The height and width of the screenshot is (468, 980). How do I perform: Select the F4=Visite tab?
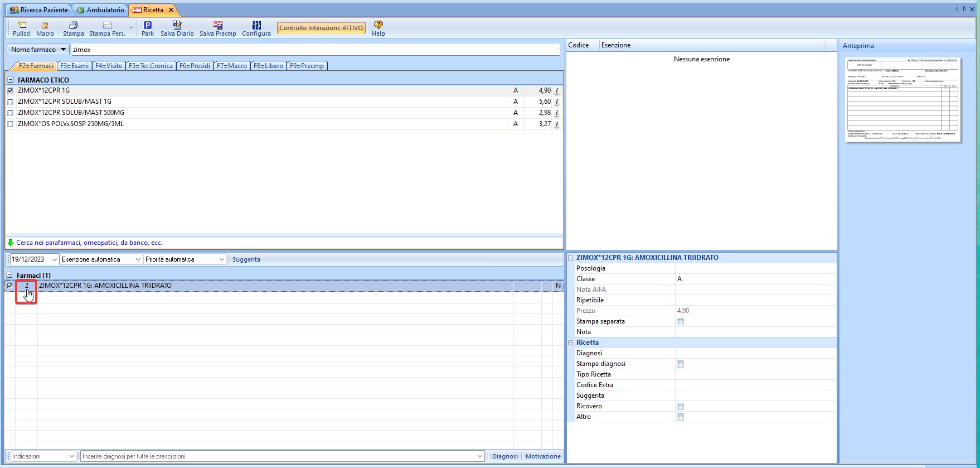point(109,66)
